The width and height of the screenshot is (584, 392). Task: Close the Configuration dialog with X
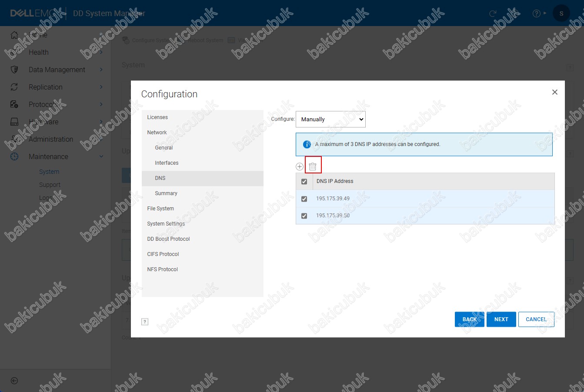(x=554, y=92)
